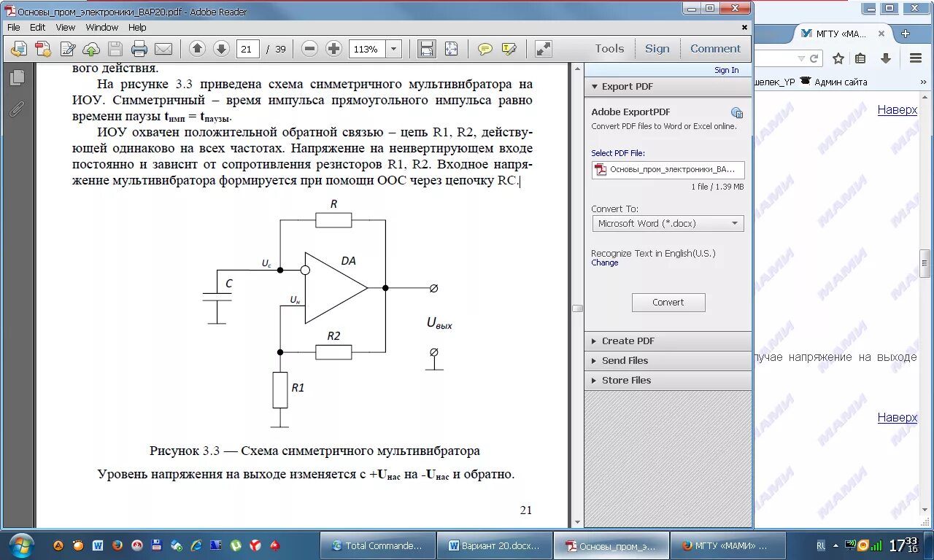
Task: Open the Comment pane
Action: (x=715, y=49)
